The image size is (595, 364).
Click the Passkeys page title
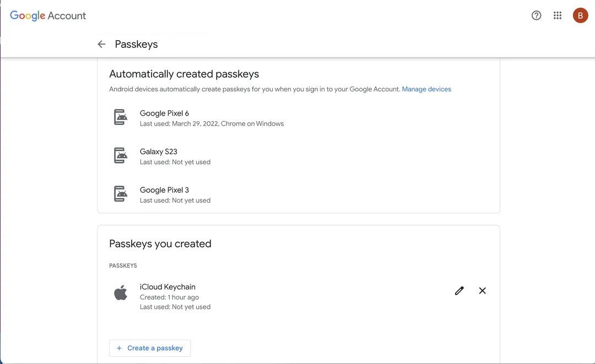click(x=136, y=44)
